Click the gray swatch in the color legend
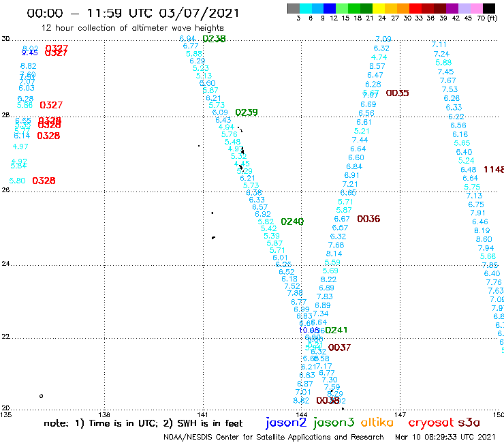504x443 pixels. [294, 8]
